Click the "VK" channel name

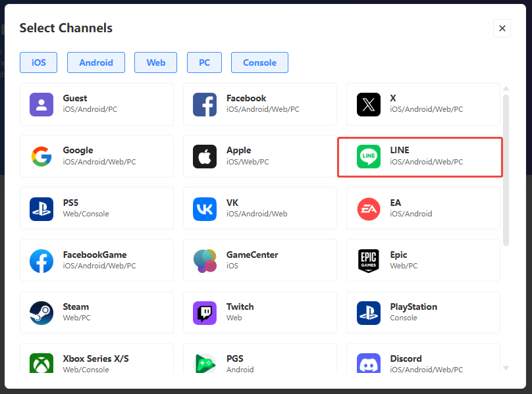point(232,203)
